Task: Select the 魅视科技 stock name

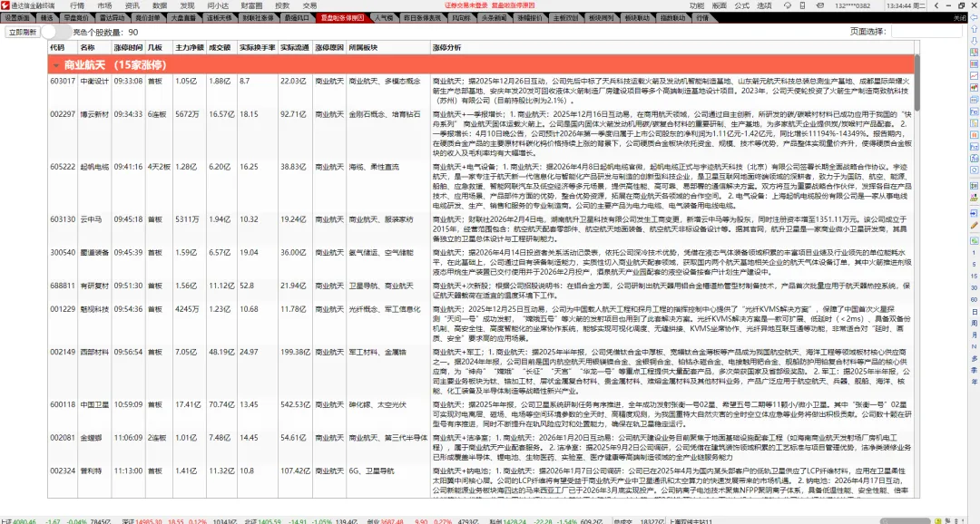Action: (94, 309)
